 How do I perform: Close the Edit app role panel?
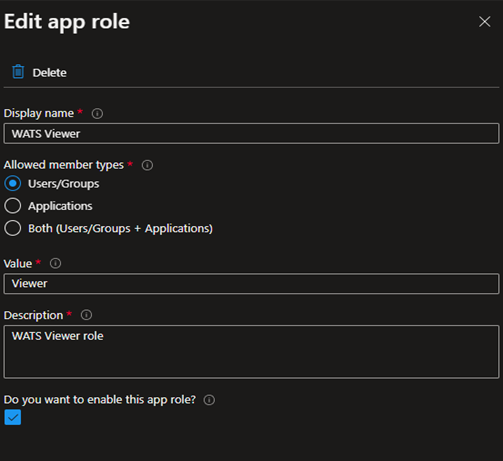pyautogui.click(x=484, y=22)
